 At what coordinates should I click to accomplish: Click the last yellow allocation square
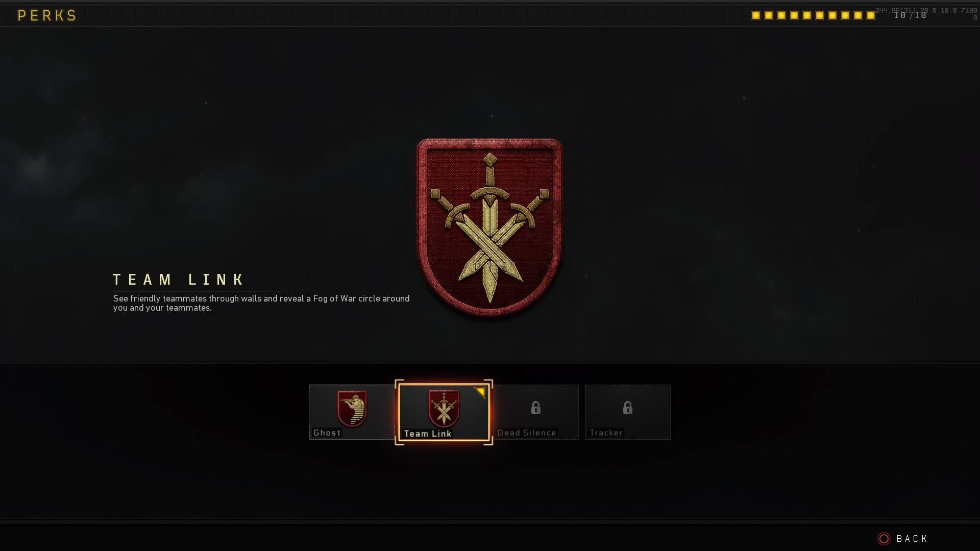pos(871,15)
